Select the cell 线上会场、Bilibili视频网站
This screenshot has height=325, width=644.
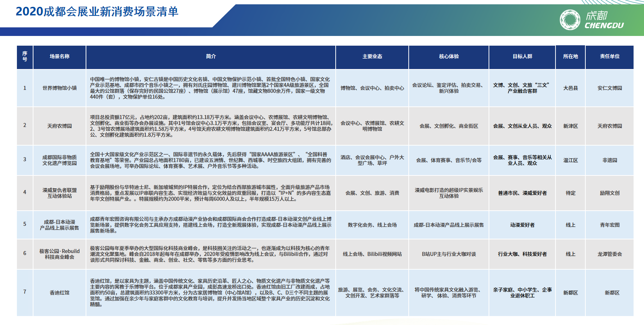click(x=372, y=254)
